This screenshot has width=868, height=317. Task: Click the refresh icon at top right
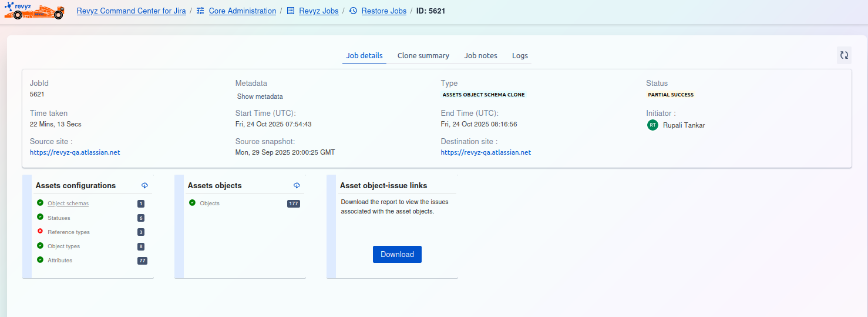click(844, 55)
